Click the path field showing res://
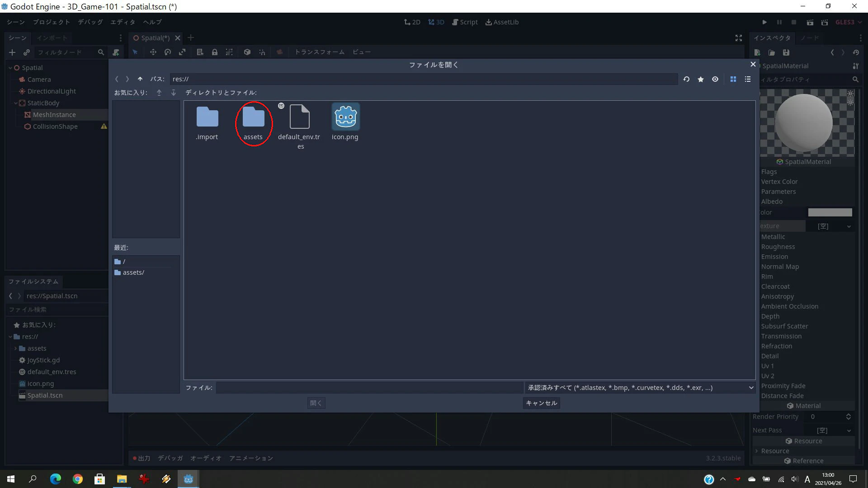Screen dimensions: 868x488 pos(424,79)
